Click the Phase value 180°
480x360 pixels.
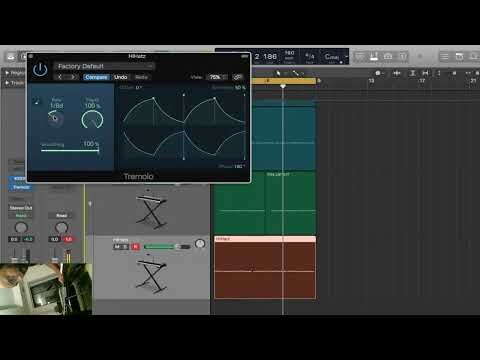point(240,166)
